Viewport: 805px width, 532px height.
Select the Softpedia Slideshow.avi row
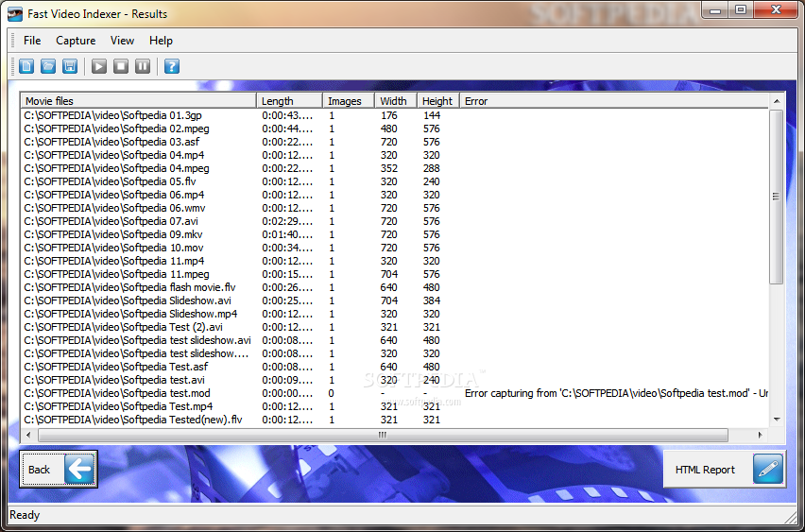[x=395, y=300]
